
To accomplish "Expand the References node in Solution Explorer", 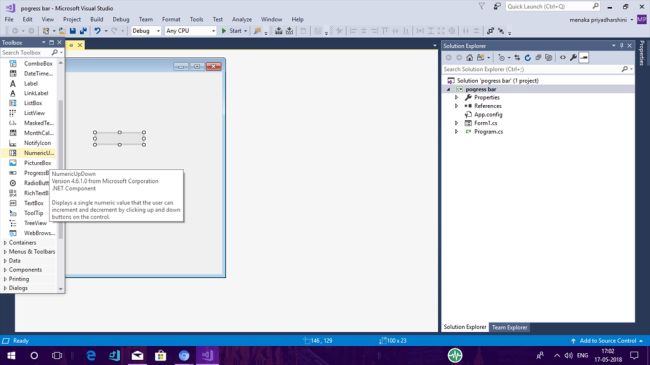I will pyautogui.click(x=457, y=106).
